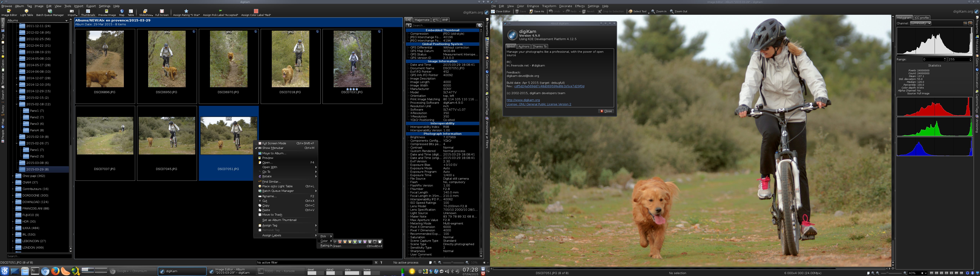Open the Authors tab in About dialog

coord(523,47)
